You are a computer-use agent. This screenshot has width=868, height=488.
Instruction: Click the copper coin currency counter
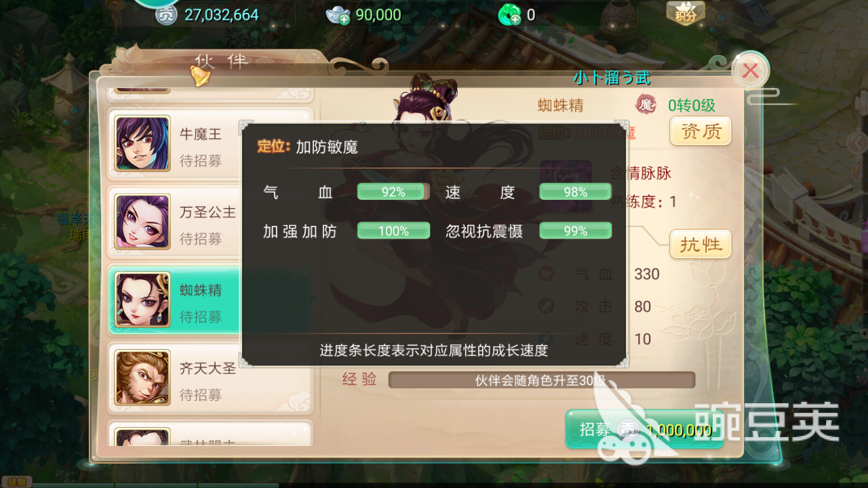207,15
